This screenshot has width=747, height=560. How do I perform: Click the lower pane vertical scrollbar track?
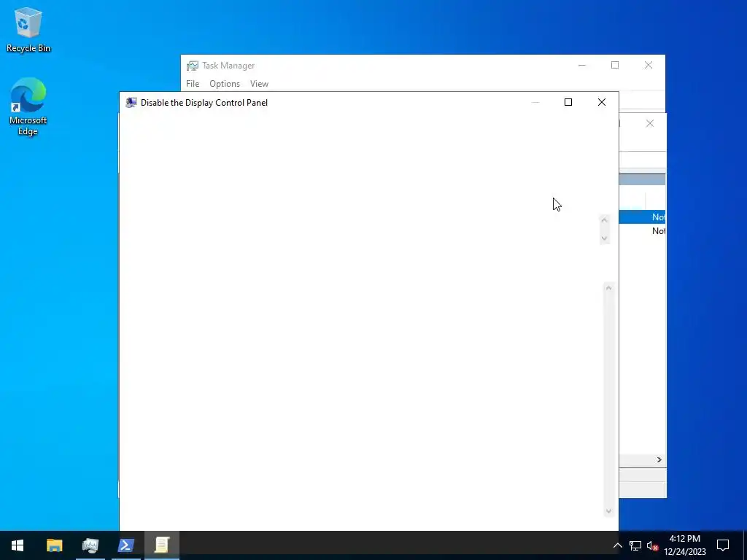(608, 400)
